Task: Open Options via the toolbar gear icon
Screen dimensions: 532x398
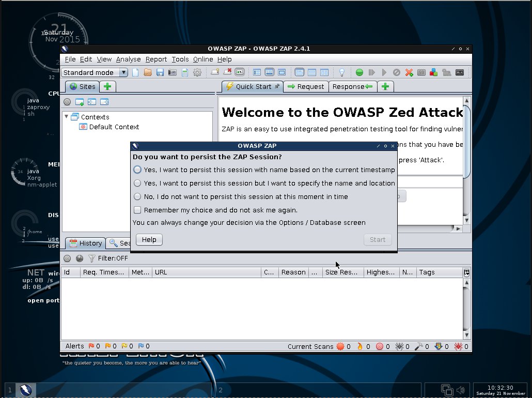Action: (197, 72)
